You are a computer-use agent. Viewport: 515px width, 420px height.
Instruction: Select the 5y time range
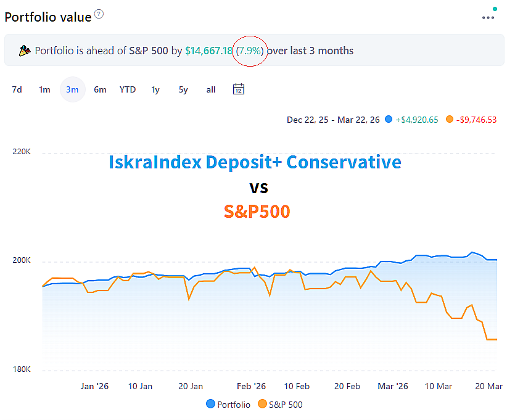click(183, 89)
